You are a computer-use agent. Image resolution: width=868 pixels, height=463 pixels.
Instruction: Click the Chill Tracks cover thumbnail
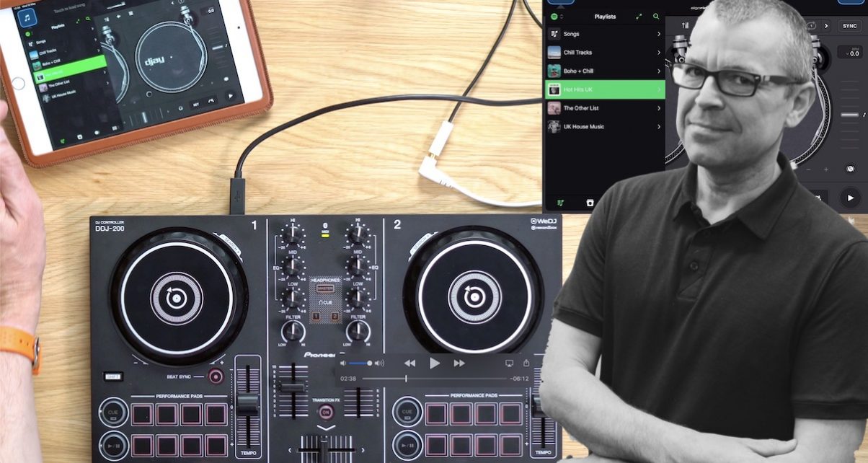(554, 53)
